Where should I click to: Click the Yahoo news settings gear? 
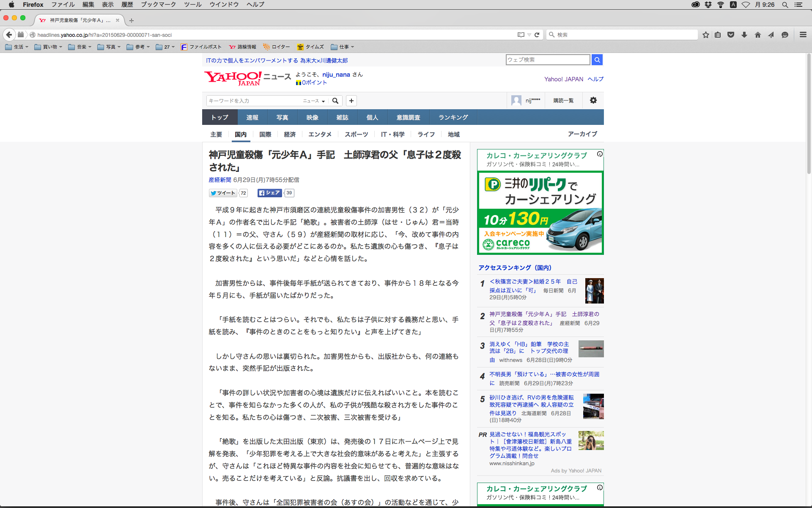pyautogui.click(x=593, y=100)
